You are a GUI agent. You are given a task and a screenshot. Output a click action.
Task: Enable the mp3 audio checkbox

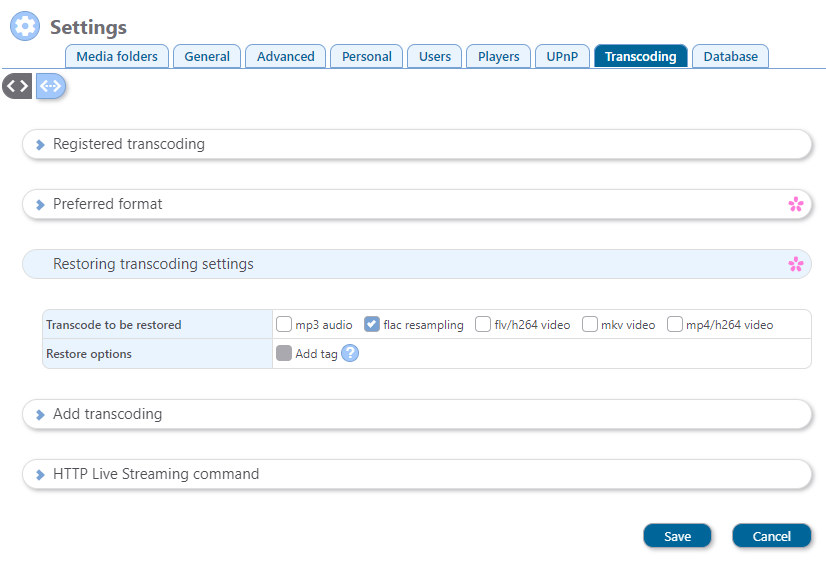tap(284, 324)
